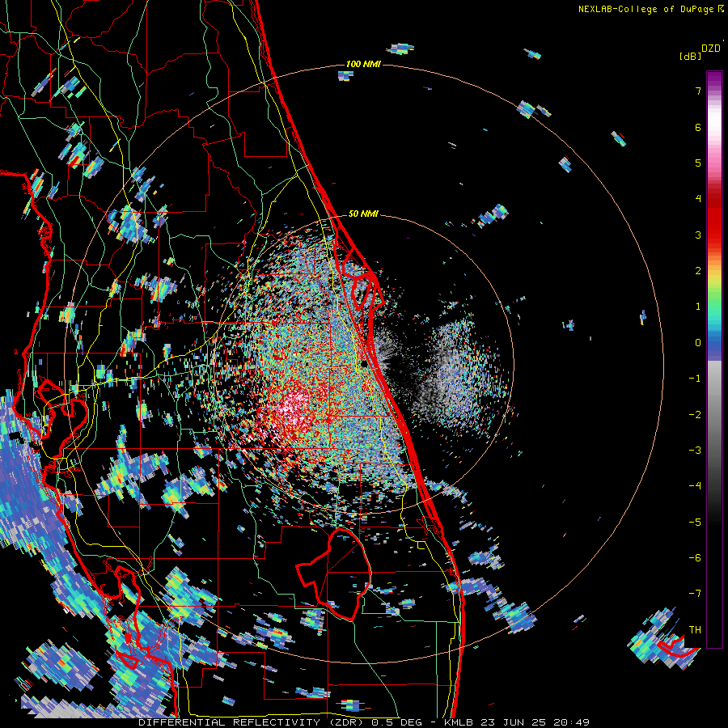Click the -2 value on color scale
Image resolution: width=728 pixels, height=728 pixels.
(x=695, y=415)
